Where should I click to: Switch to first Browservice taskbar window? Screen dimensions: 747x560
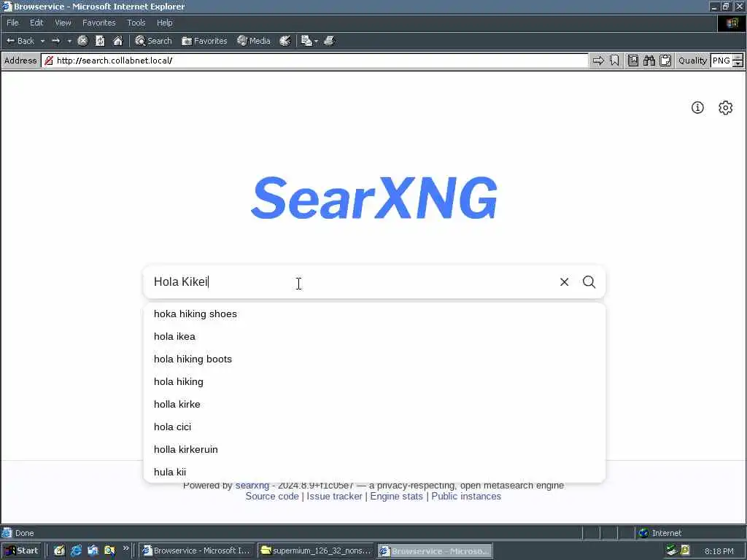pyautogui.click(x=197, y=551)
